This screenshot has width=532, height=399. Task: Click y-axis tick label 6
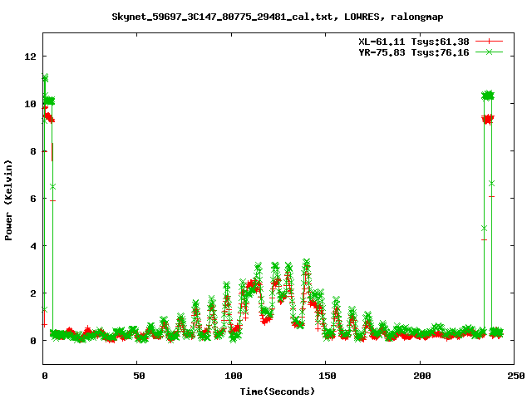pos(33,199)
